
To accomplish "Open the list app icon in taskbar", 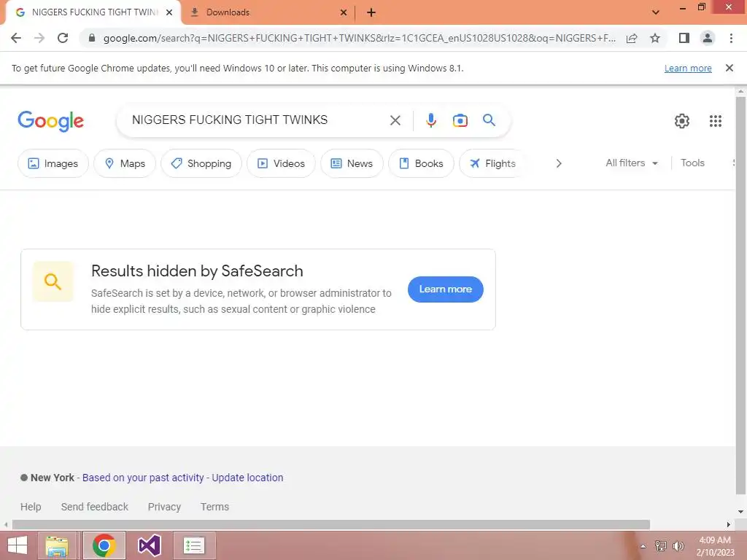I will click(x=194, y=545).
